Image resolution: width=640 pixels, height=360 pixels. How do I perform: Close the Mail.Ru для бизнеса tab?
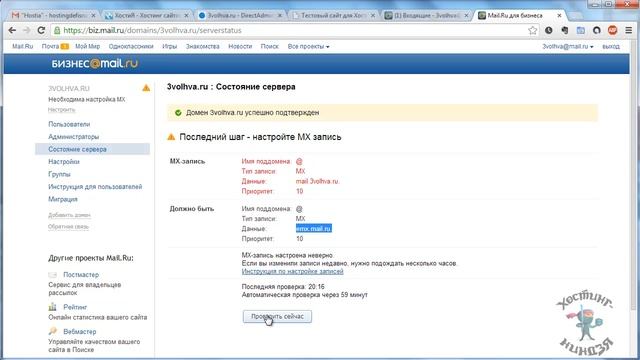point(559,16)
